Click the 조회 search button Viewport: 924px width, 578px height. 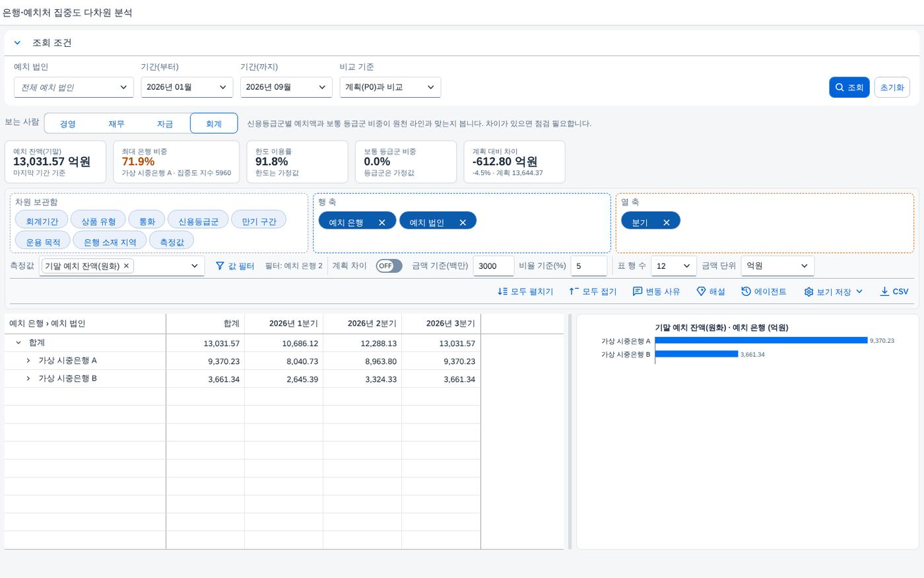coord(849,87)
